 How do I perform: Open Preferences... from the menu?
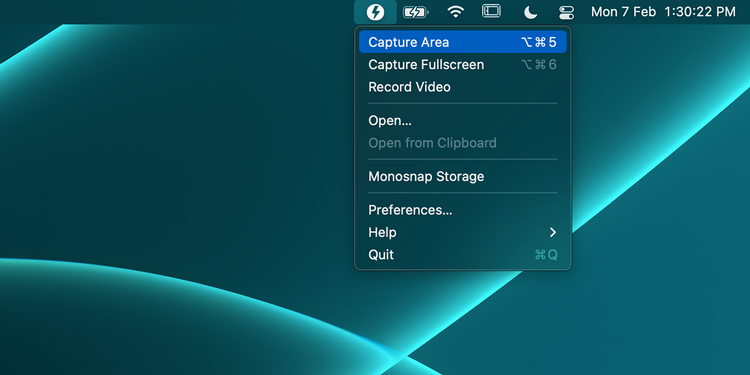[x=463, y=210]
